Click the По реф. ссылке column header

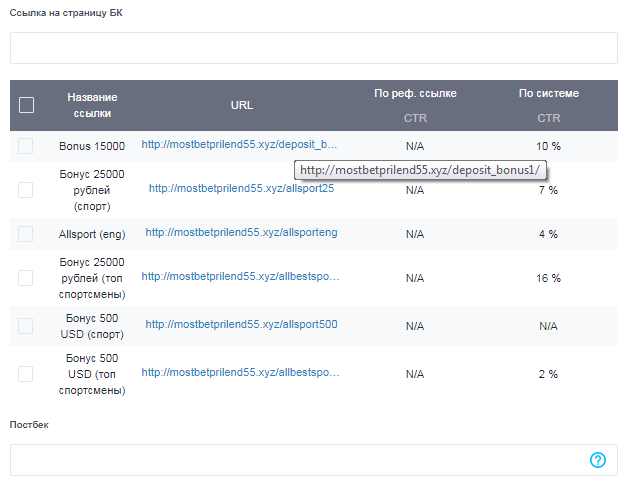(415, 94)
